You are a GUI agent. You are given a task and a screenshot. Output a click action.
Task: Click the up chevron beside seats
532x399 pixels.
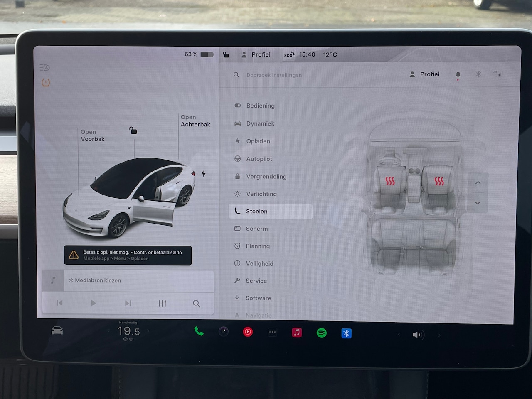click(x=478, y=183)
